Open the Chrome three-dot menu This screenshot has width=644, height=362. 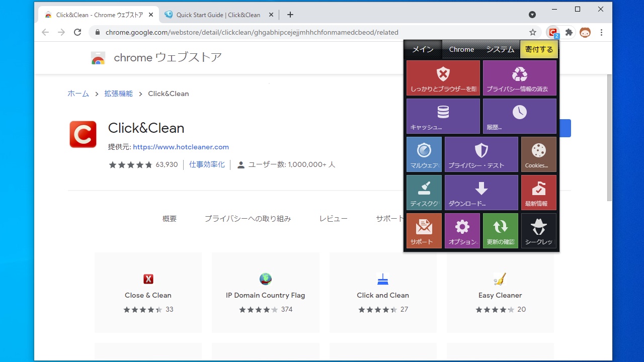point(601,32)
